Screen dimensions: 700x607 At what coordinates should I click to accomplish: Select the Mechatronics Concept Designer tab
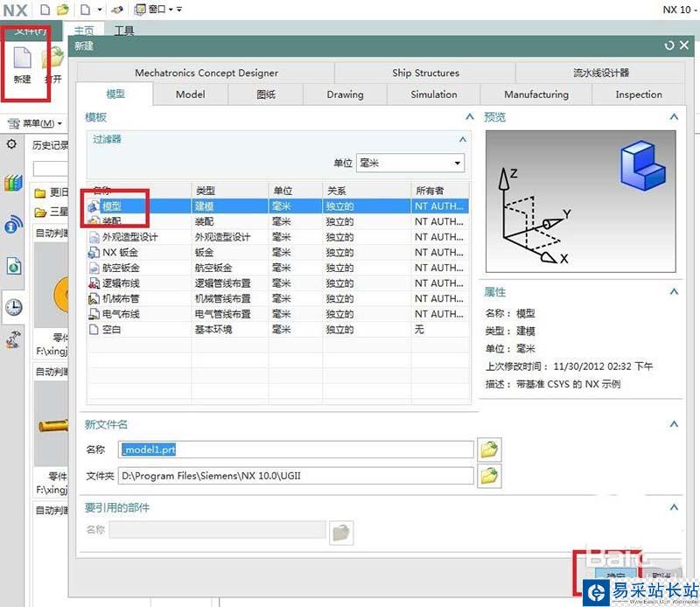(206, 73)
